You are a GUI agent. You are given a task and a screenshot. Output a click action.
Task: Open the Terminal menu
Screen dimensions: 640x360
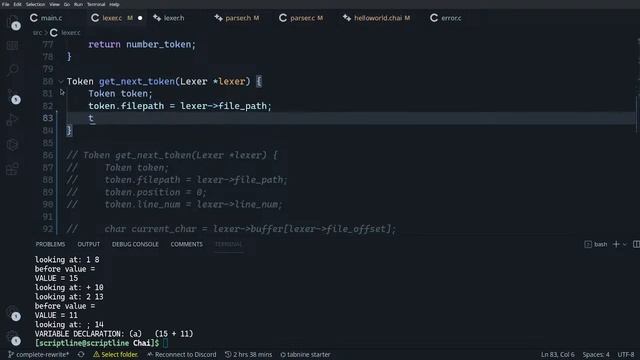coord(96,4)
